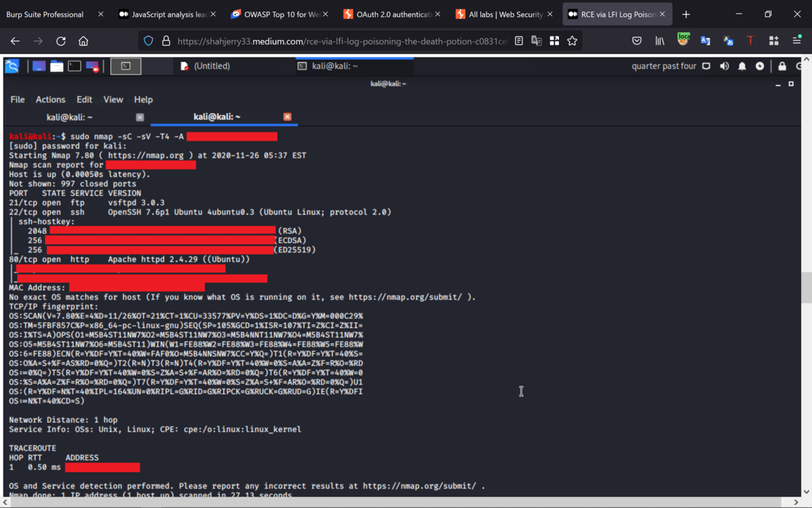Viewport: 812px width, 508px height.
Task: Click the screen recorder panel icon
Action: pyautogui.click(x=92, y=66)
